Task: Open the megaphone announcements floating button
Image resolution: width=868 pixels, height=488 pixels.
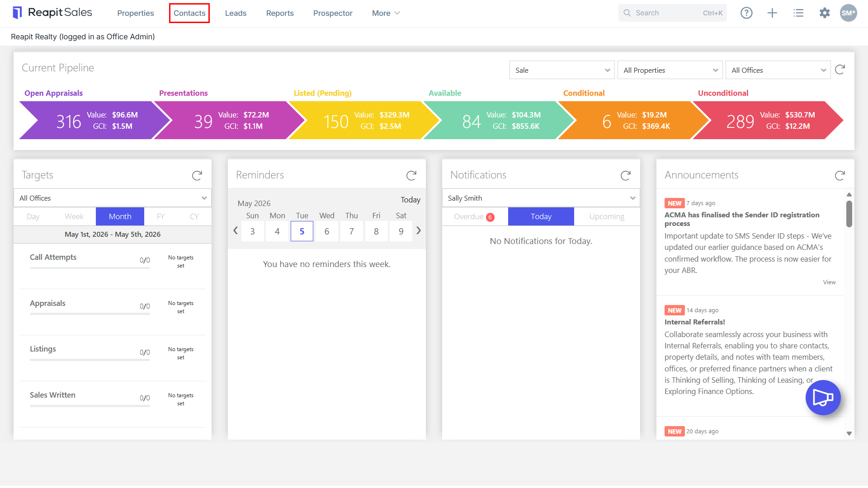Action: 823,398
